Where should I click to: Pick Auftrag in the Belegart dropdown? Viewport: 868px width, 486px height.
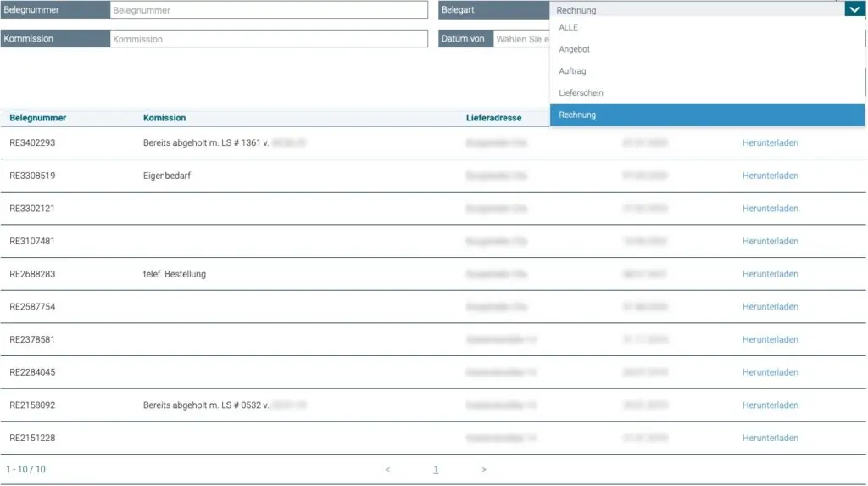pyautogui.click(x=572, y=71)
